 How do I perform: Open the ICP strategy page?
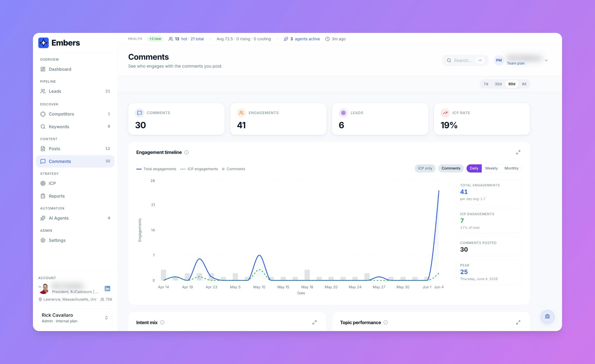click(75, 183)
